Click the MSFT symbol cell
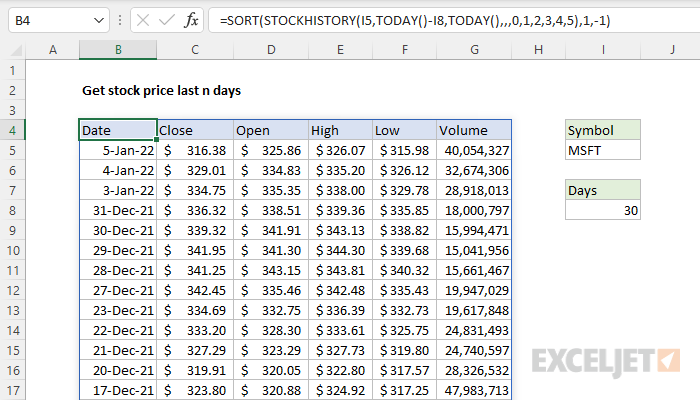Screen dimensions: 700x400 click(603, 150)
